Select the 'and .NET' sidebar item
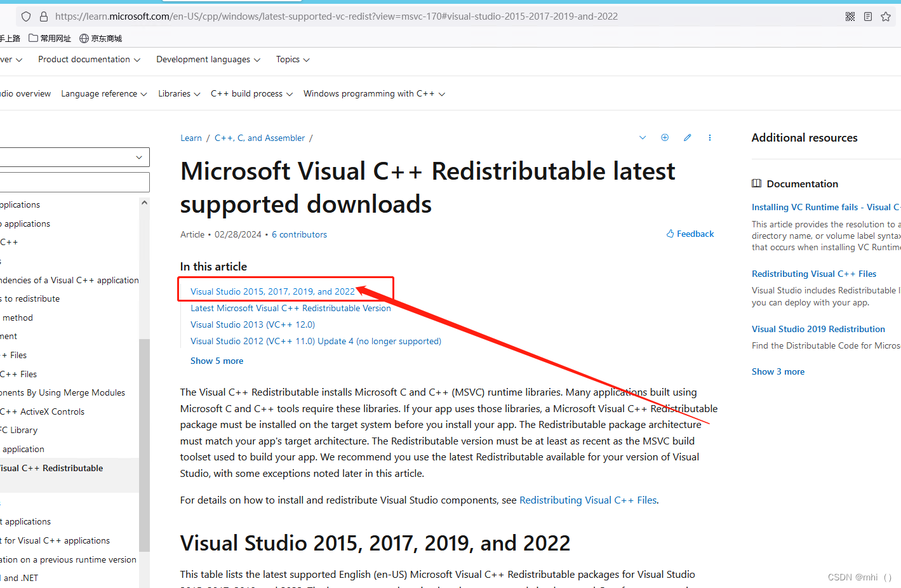The width and height of the screenshot is (901, 588). pyautogui.click(x=19, y=578)
